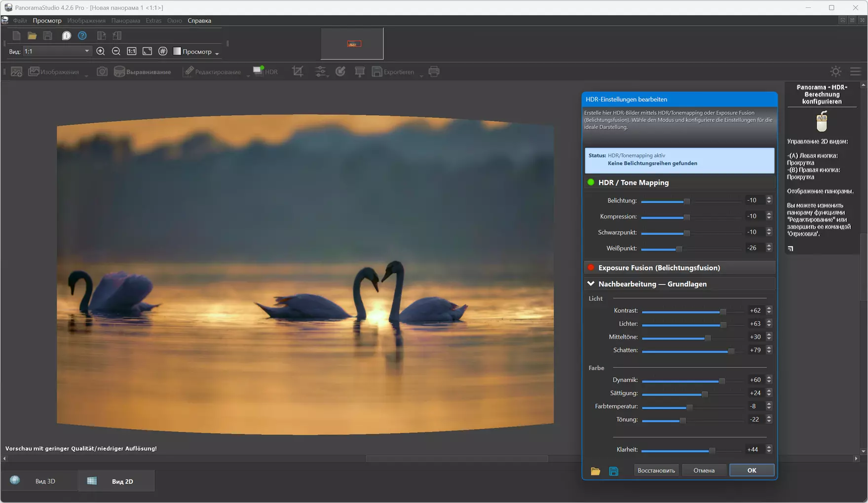Image resolution: width=868 pixels, height=503 pixels.
Task: Click the circular retouch icon in the toolbar
Action: pos(340,72)
